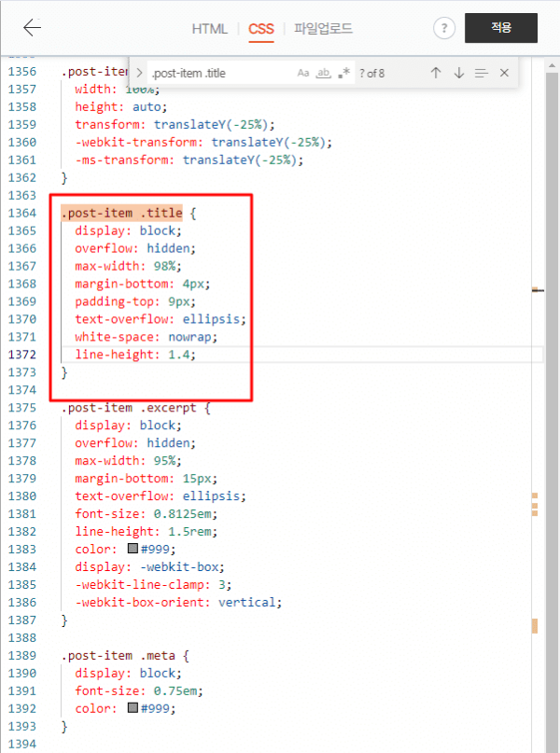Image resolution: width=560 pixels, height=753 pixels.
Task: Switch to the CSS tab
Action: (x=260, y=29)
